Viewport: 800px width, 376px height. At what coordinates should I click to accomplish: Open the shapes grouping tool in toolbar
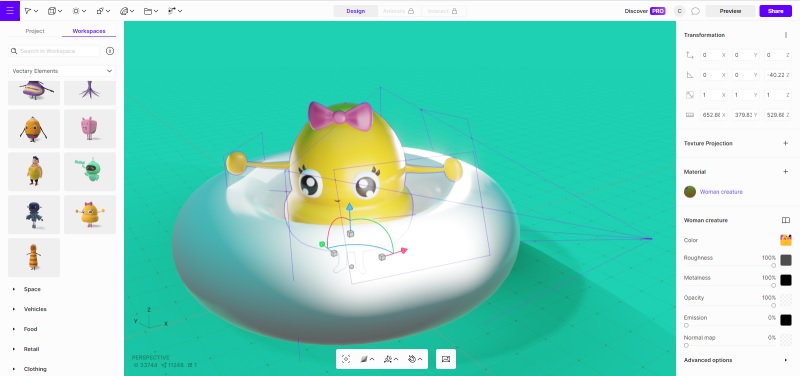100,11
